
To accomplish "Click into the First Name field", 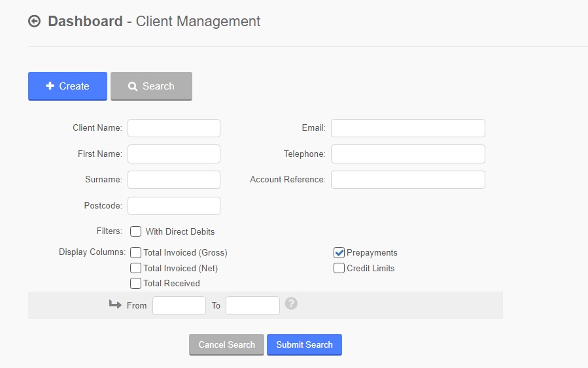I will (174, 154).
